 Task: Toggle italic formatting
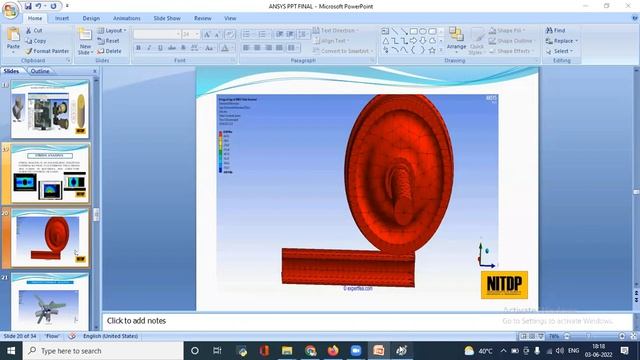(x=149, y=48)
